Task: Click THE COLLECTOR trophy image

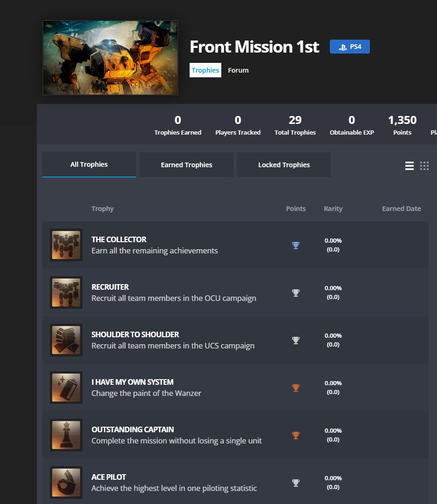Action: (66, 245)
